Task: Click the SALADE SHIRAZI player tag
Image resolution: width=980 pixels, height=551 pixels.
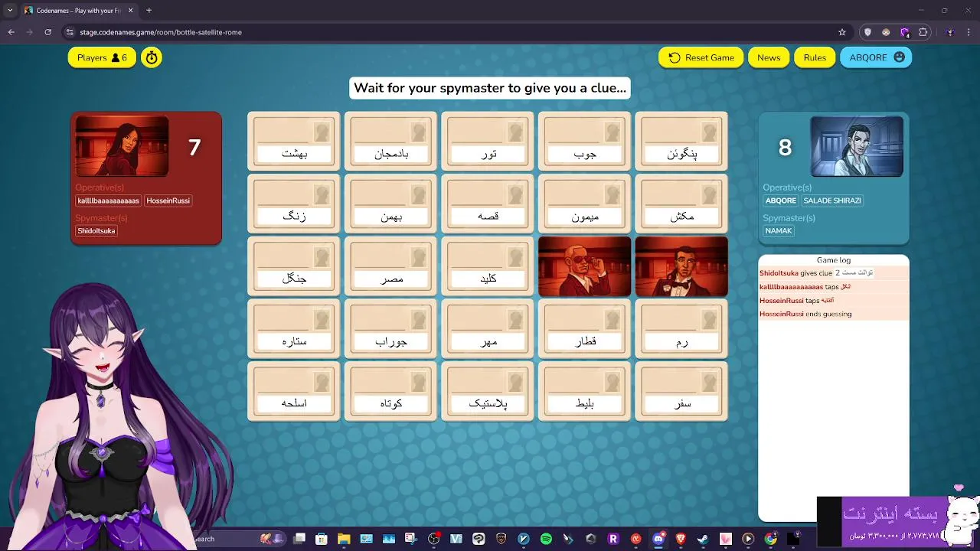Action: (832, 201)
